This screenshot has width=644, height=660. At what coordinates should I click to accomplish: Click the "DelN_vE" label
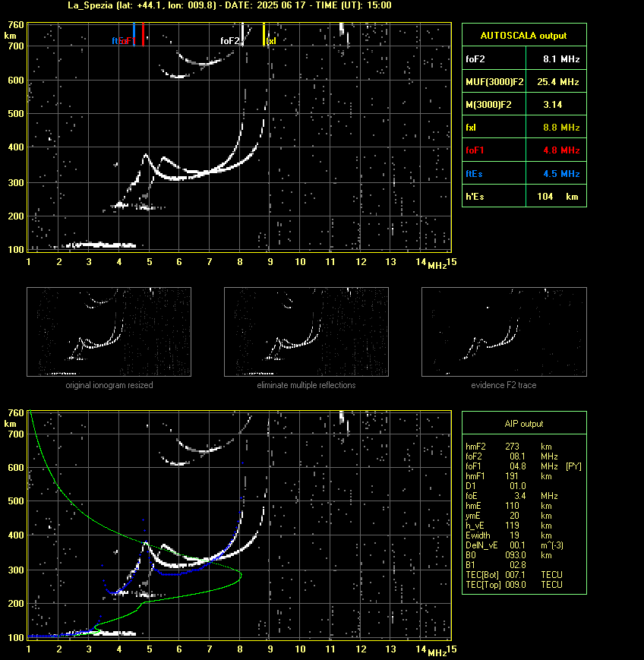coord(481,545)
